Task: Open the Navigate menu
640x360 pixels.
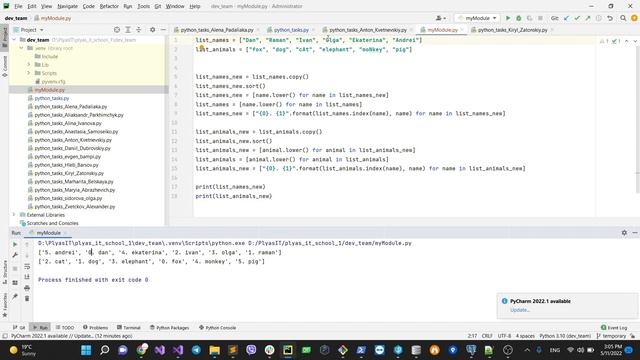Action: coord(67,6)
